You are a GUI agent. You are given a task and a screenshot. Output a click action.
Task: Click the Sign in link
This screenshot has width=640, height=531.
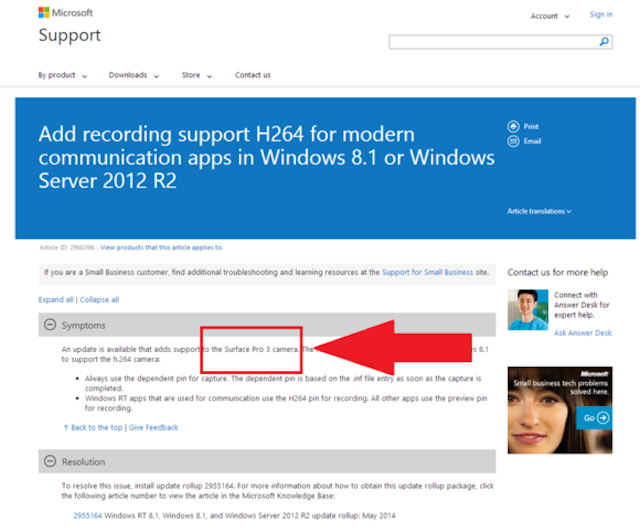(600, 15)
